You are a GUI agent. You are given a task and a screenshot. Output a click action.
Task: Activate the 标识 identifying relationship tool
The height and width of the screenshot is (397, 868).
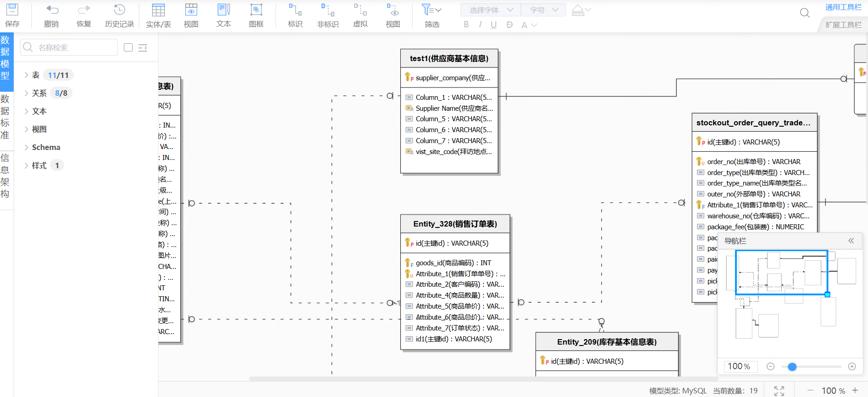[x=295, y=15]
